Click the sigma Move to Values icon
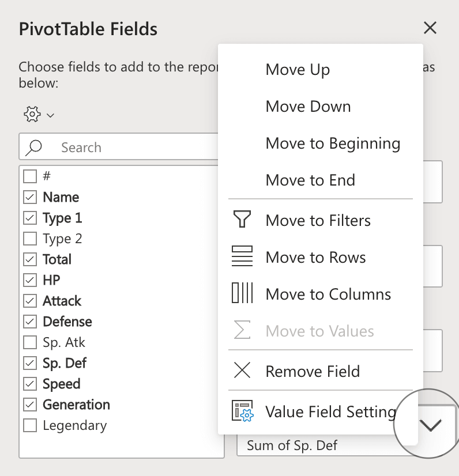Image resolution: width=459 pixels, height=476 pixels. [x=242, y=331]
